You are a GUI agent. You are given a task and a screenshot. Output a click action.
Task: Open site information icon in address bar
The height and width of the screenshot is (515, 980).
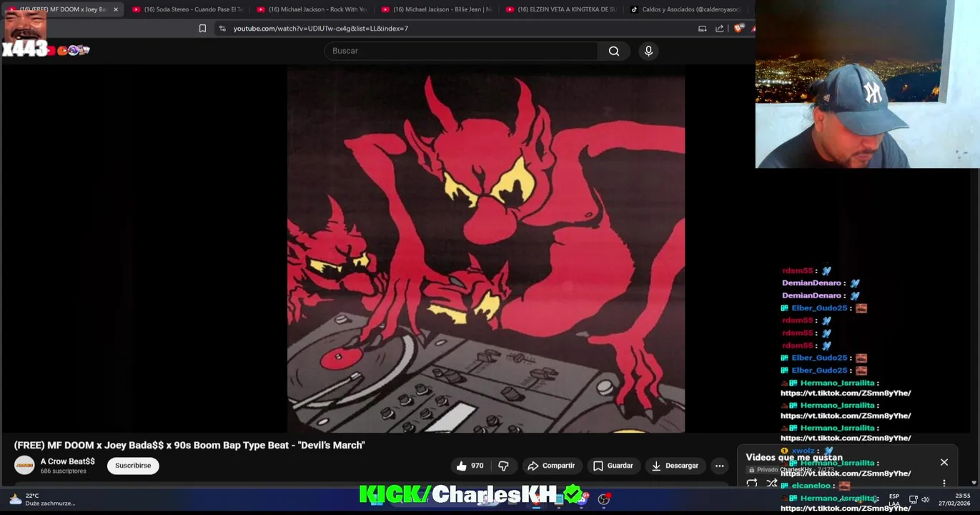(x=222, y=29)
